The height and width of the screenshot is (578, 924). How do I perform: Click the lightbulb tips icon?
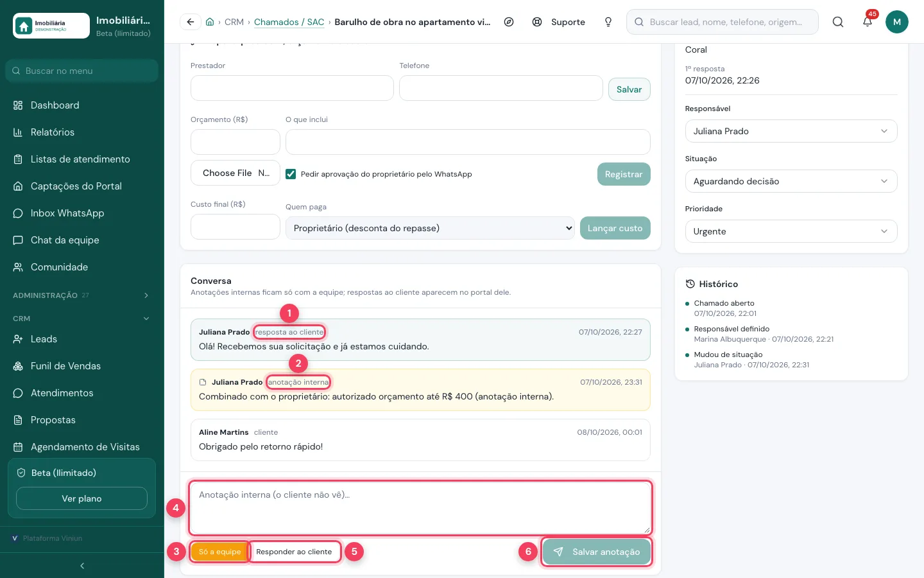pos(608,22)
